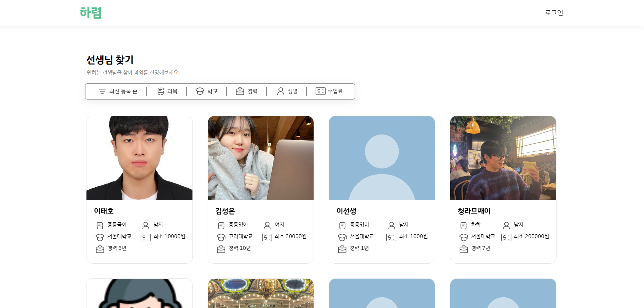644x308 pixels.
Task: Open 이선생's default avatar image
Action: pyautogui.click(x=382, y=158)
